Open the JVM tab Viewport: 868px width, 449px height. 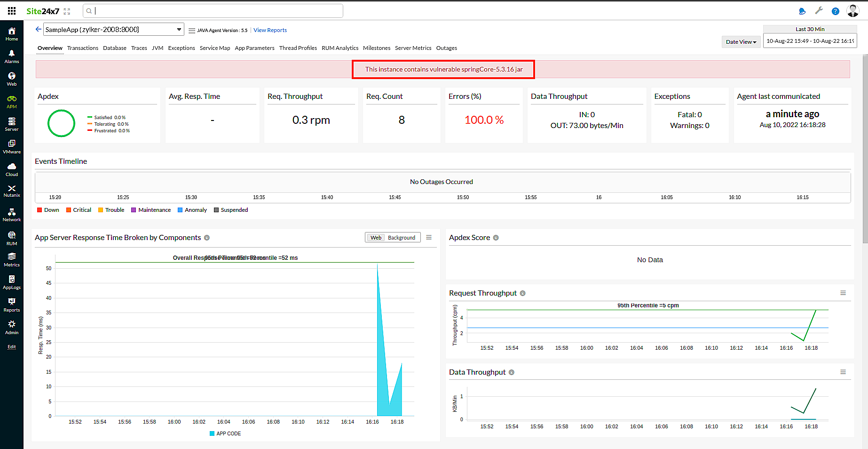[x=158, y=48]
